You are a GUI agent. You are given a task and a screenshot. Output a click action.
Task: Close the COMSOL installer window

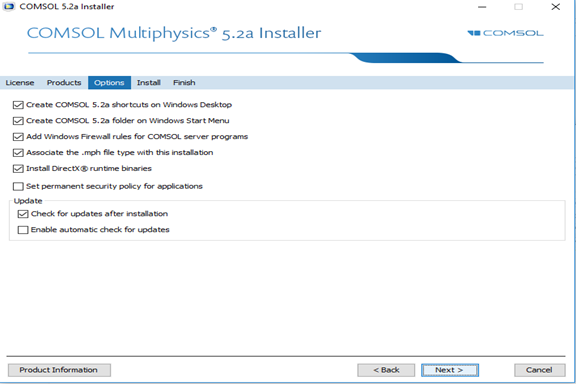tap(555, 7)
